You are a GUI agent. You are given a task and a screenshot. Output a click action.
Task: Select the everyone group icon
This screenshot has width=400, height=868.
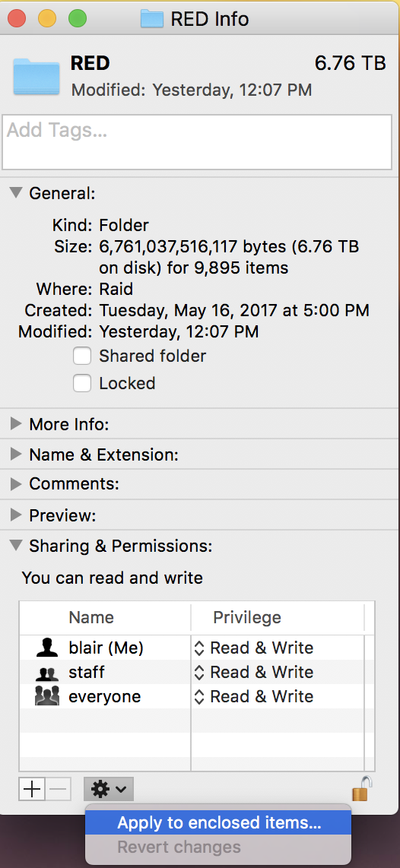click(x=46, y=696)
